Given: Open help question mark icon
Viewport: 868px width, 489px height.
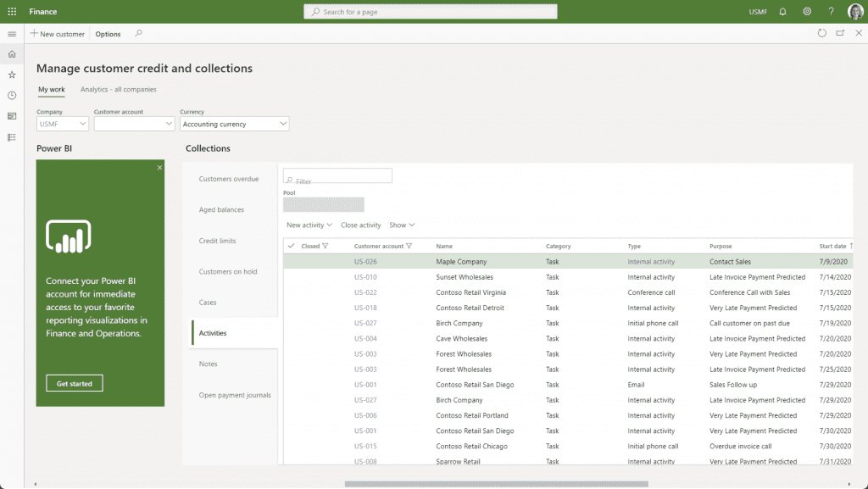Looking at the screenshot, I should point(831,11).
